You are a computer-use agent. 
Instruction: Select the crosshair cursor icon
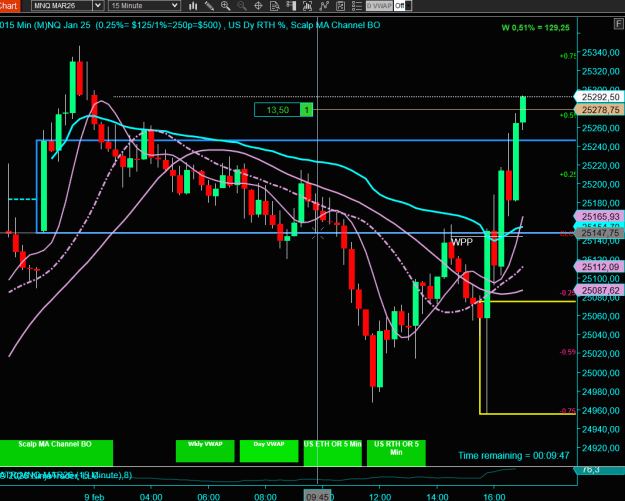pyautogui.click(x=258, y=6)
